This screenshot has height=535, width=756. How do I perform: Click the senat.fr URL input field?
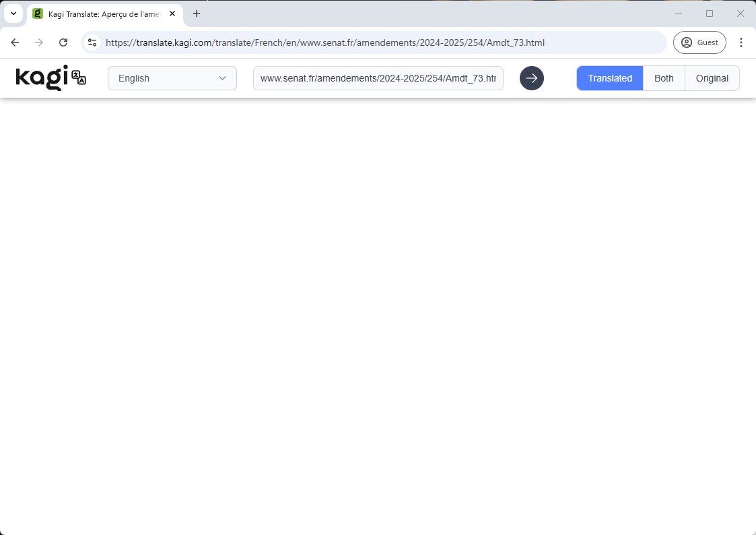point(378,78)
